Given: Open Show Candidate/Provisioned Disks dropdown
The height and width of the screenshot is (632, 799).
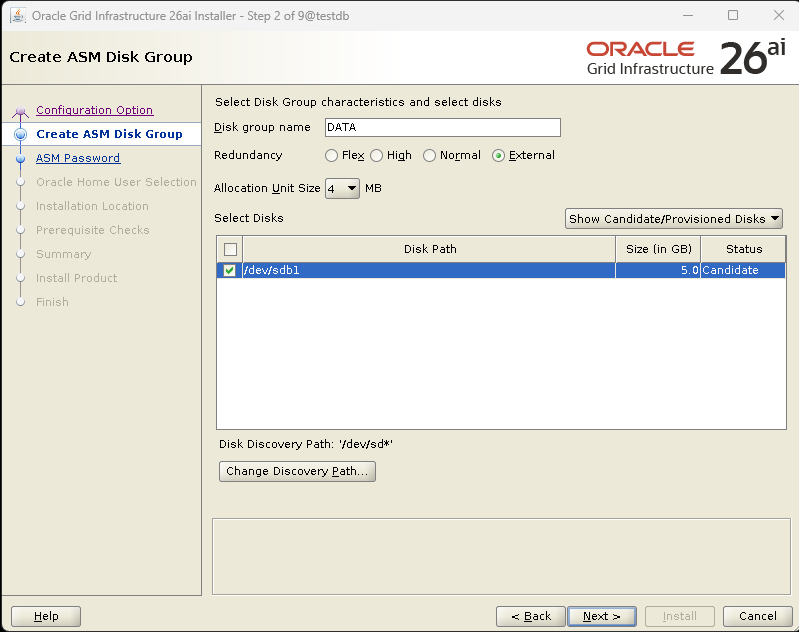Looking at the screenshot, I should (674, 219).
